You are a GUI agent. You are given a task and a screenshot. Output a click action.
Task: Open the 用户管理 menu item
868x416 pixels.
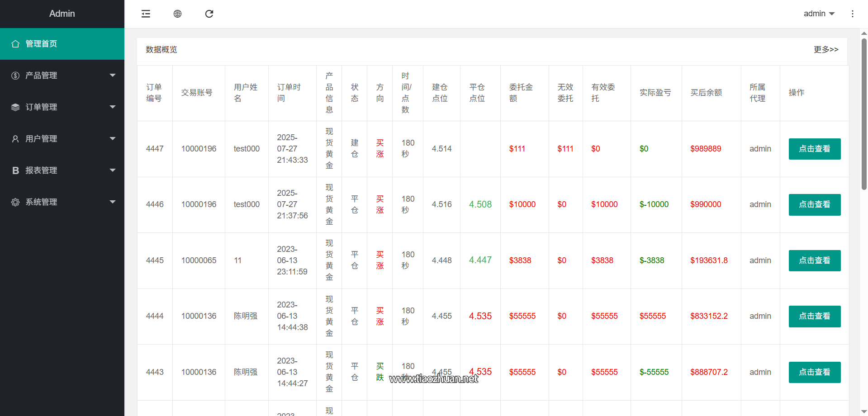[62, 139]
